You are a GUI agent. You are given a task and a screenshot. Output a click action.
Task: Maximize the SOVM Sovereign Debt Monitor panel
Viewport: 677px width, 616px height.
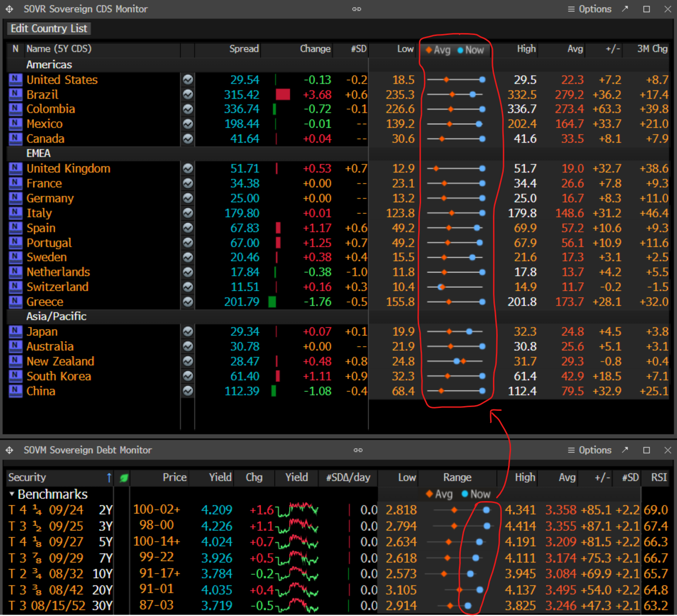tap(646, 450)
